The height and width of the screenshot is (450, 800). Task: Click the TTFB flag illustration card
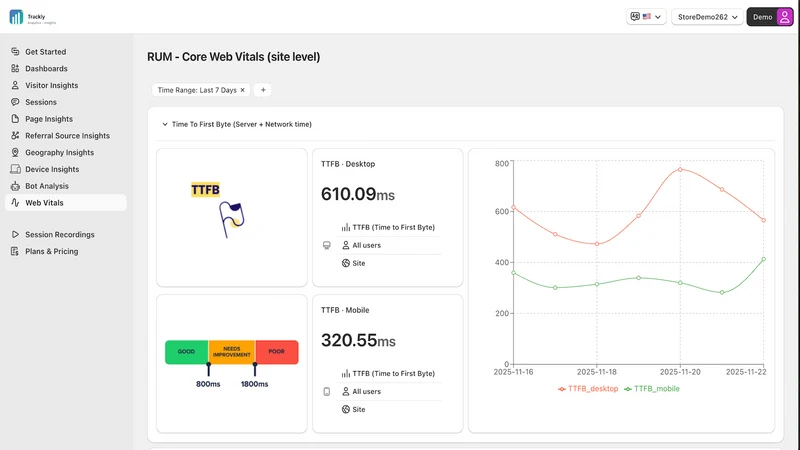click(x=232, y=218)
